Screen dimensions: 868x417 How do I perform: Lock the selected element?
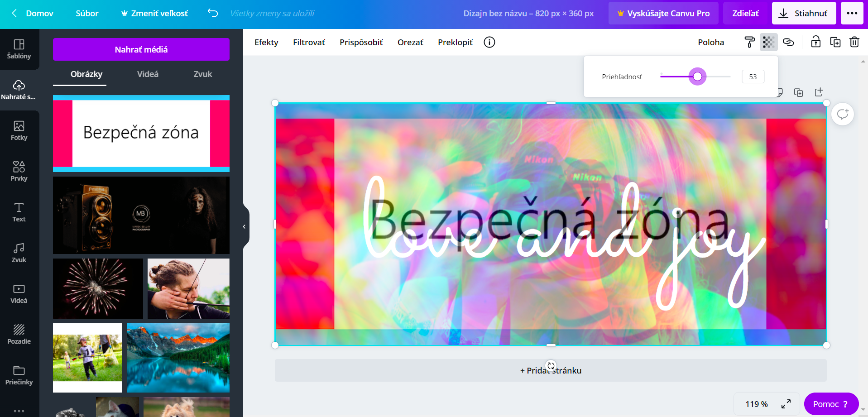click(x=815, y=42)
